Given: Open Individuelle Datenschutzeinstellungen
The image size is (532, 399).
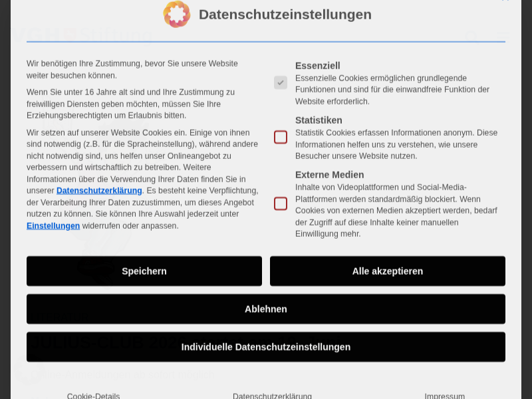Looking at the screenshot, I should click(x=266, y=347).
